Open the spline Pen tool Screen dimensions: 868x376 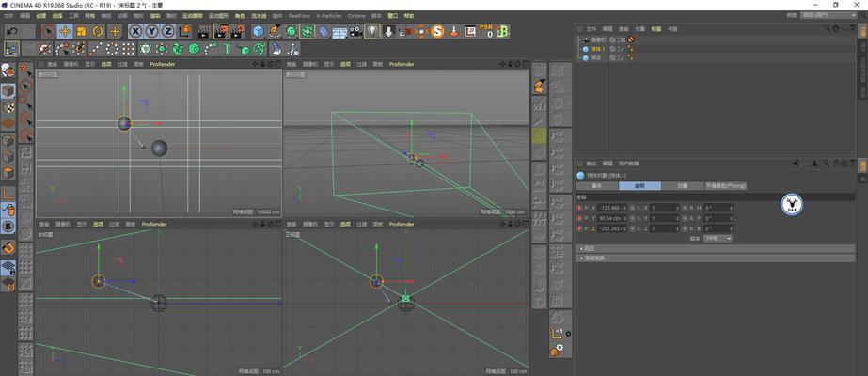(x=275, y=32)
